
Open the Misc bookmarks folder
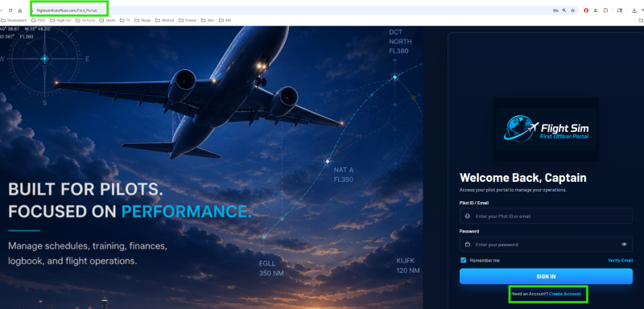coord(208,20)
